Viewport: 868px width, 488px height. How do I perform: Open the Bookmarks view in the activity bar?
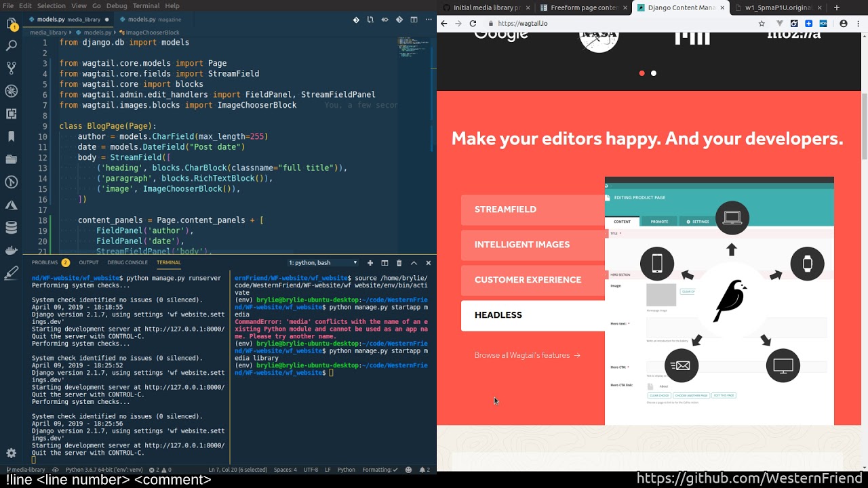tap(11, 136)
